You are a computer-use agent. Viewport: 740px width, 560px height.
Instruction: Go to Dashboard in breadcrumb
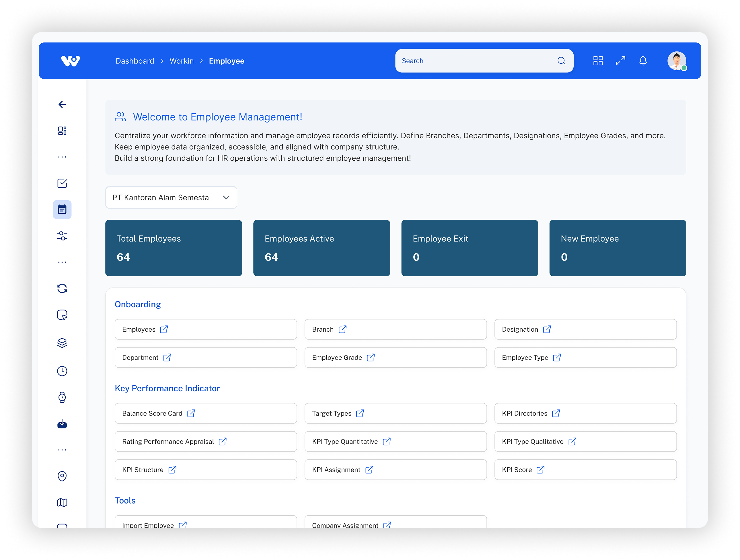tap(135, 61)
